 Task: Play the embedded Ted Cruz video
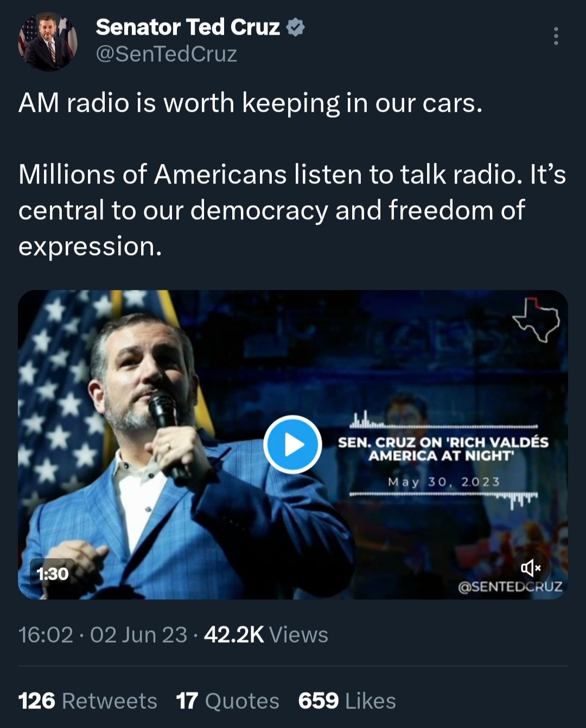tap(292, 445)
